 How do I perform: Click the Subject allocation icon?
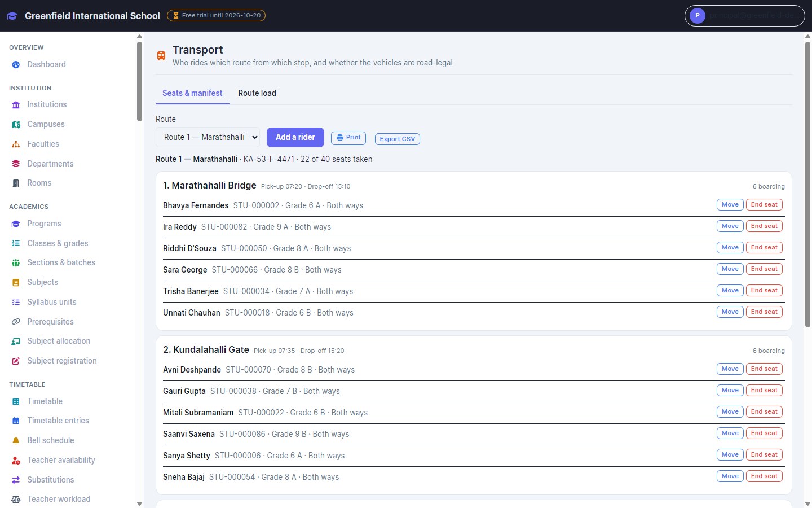tap(16, 341)
